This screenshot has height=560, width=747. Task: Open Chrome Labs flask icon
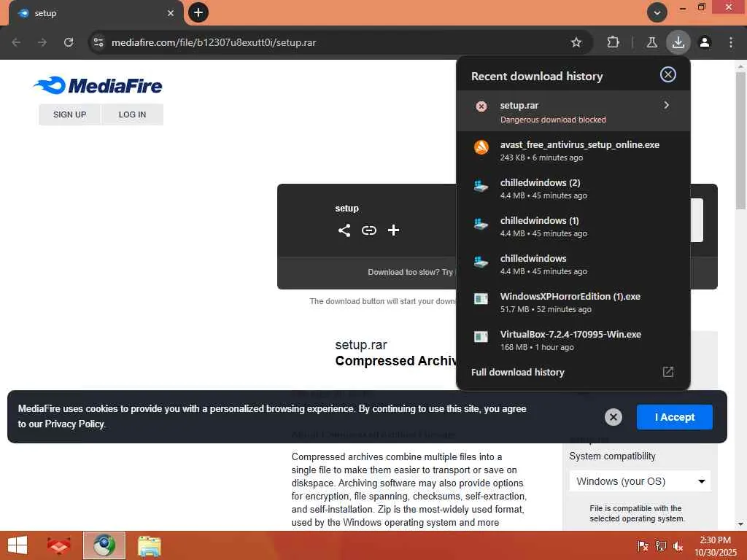[x=651, y=42]
